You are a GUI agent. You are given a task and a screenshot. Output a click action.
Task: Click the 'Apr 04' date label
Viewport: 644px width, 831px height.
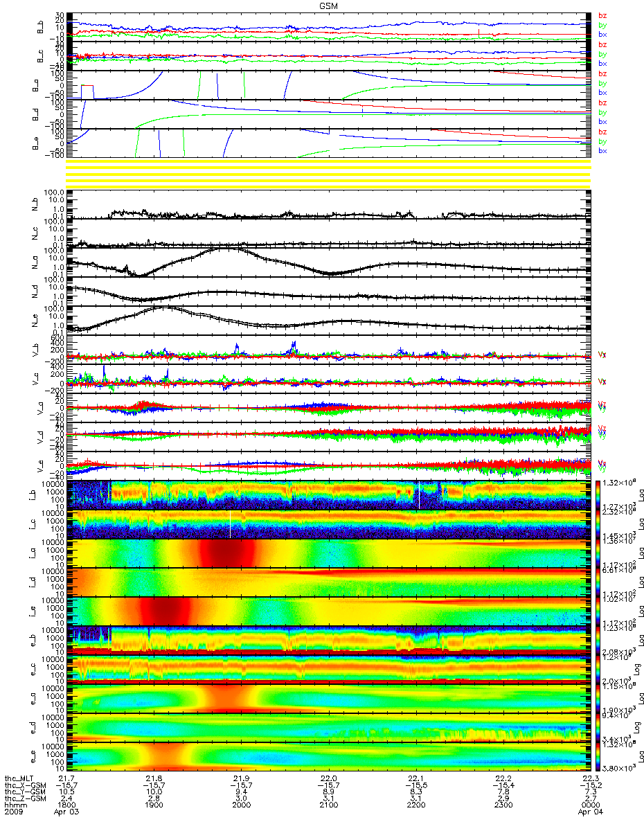click(x=590, y=813)
